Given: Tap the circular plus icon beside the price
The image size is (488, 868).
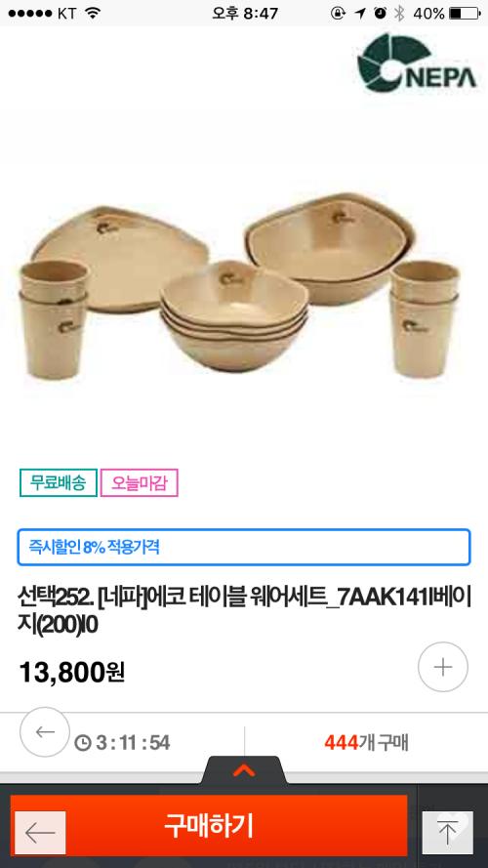Looking at the screenshot, I should (443, 667).
